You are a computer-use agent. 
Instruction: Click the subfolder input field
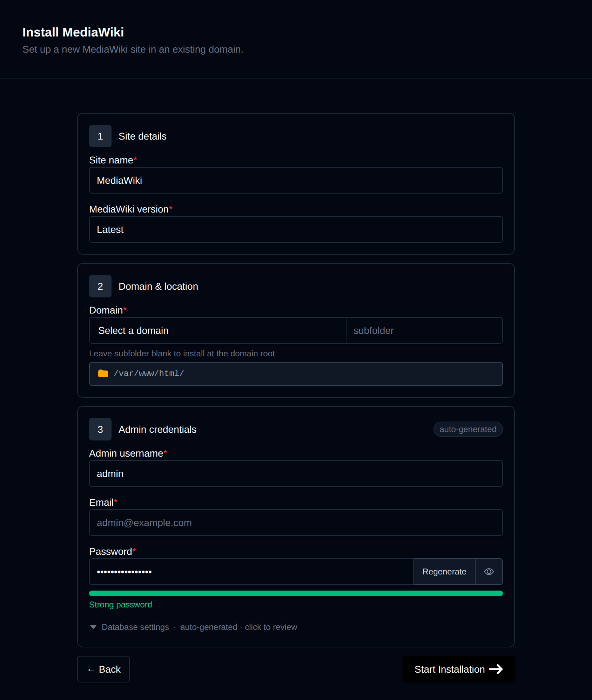pos(424,330)
